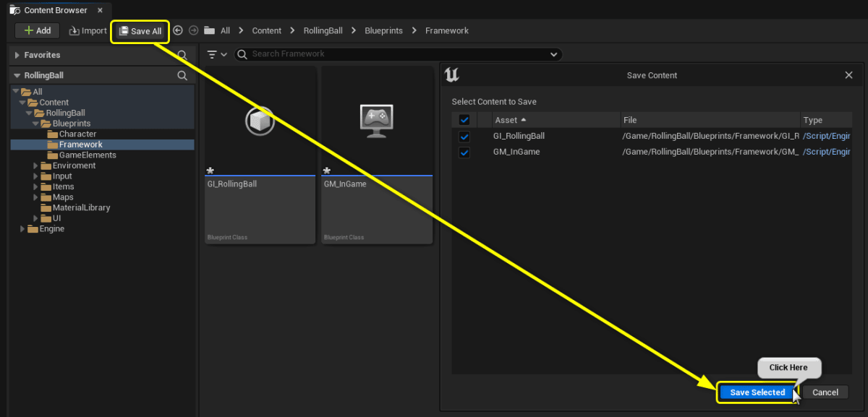Click the search icon in the RollingBall panel
Viewport: 868px width, 417px height.
pyautogui.click(x=182, y=74)
